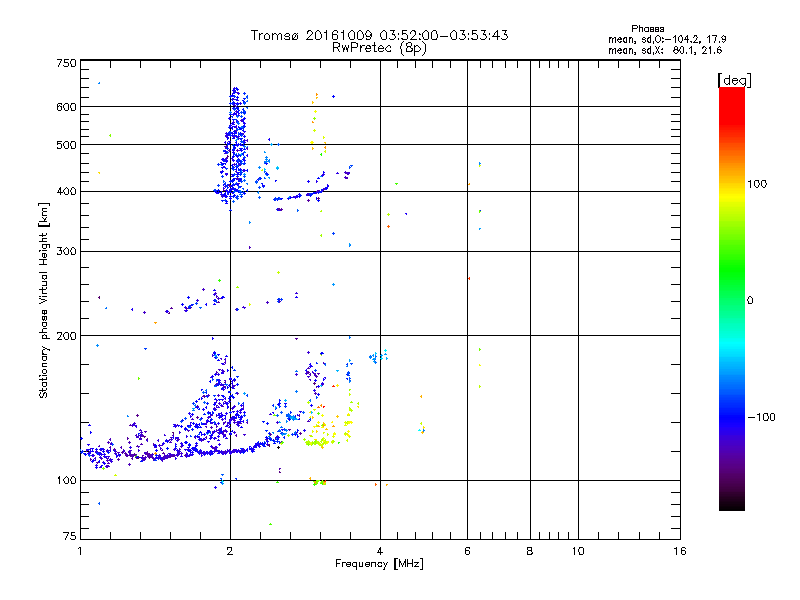This screenshot has height=600, width=800.
Task: Click the y-axis '600' tick label
Action: coord(66,107)
